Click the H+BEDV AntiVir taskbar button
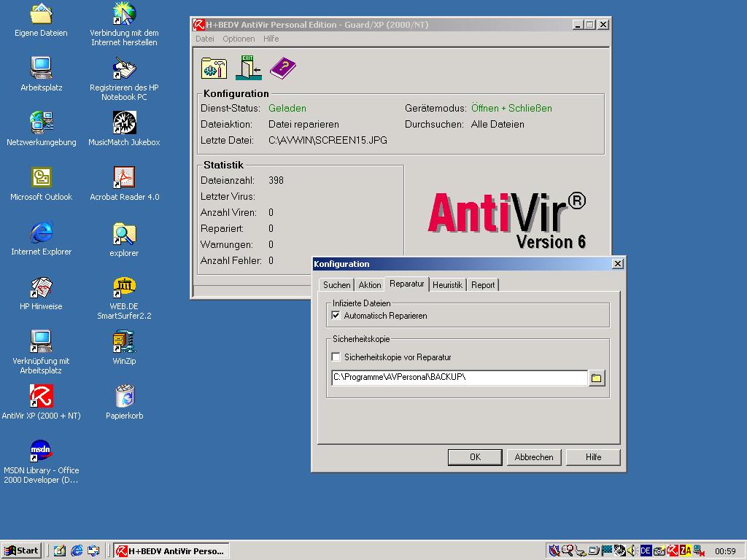This screenshot has width=747, height=560. pyautogui.click(x=171, y=551)
